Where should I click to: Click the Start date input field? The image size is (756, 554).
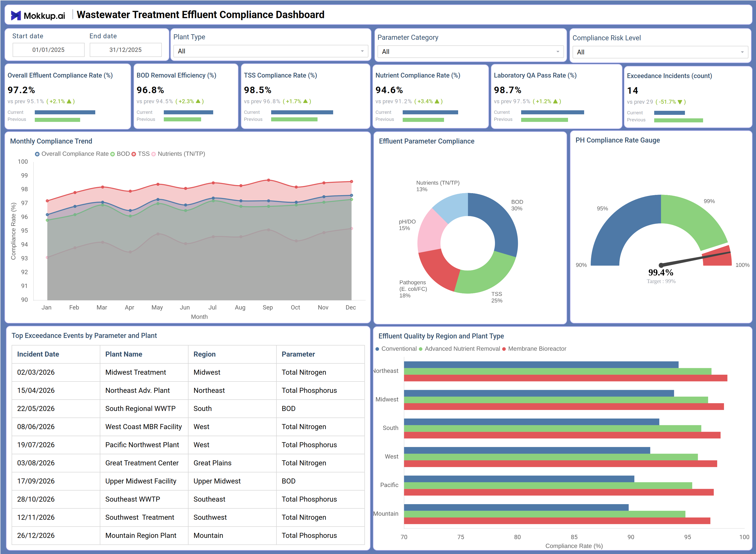(48, 50)
